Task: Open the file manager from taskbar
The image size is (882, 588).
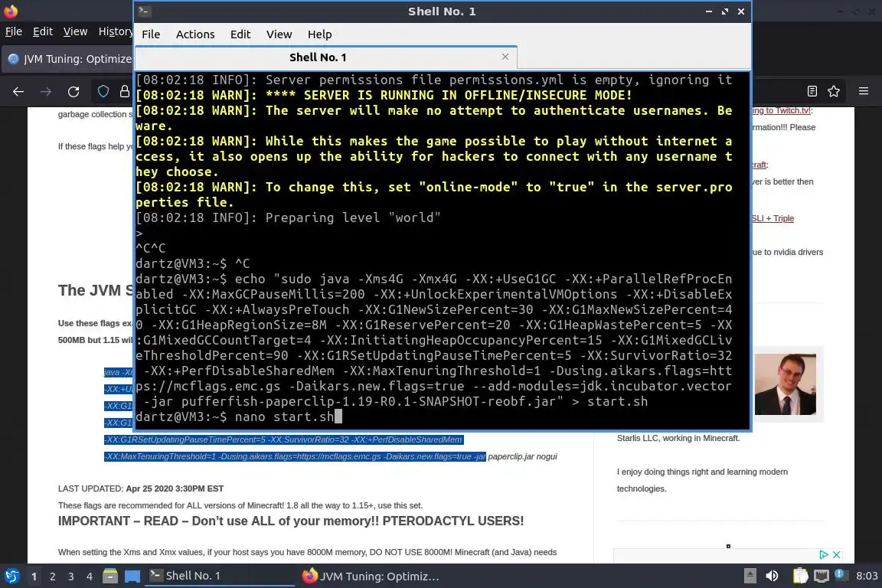Action: pyautogui.click(x=110, y=577)
